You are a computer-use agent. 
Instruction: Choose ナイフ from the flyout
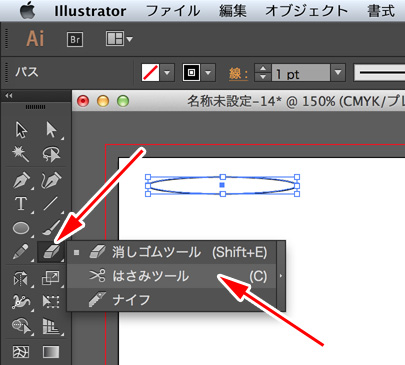pos(172,300)
